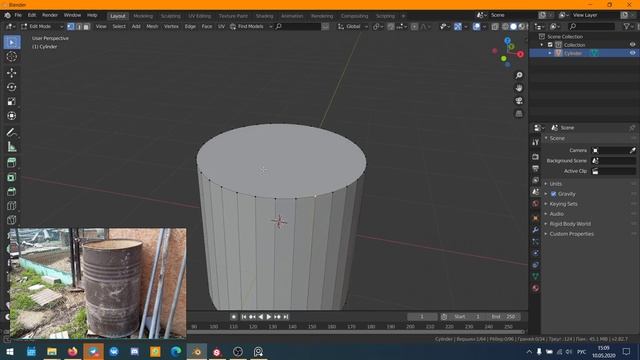This screenshot has width=640, height=360.
Task: Open the Material properties tab
Action: 536,288
